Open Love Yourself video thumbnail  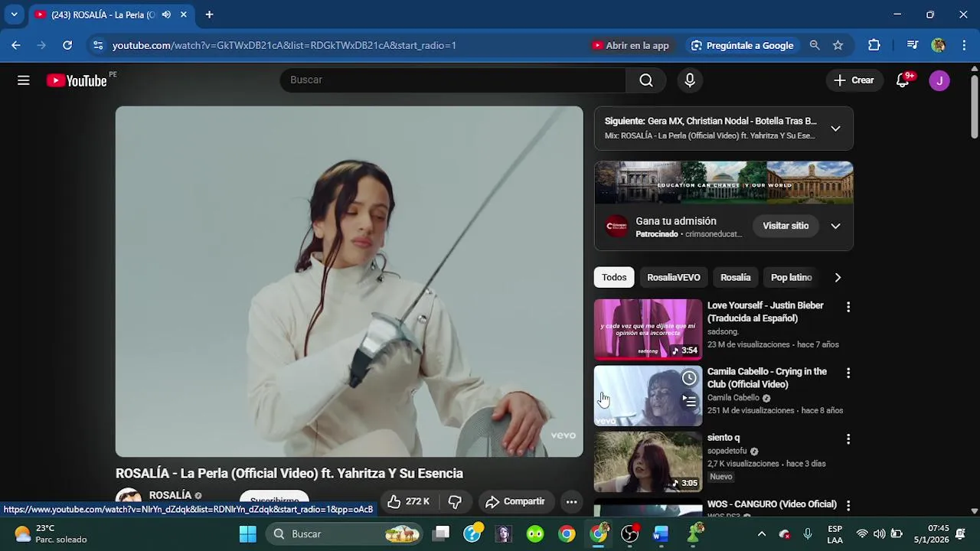(x=648, y=329)
